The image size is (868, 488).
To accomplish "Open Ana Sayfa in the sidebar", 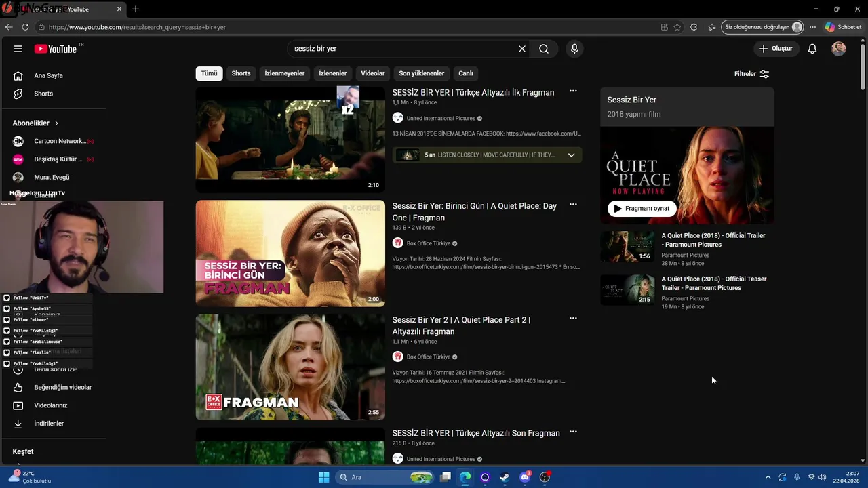I will (47, 75).
